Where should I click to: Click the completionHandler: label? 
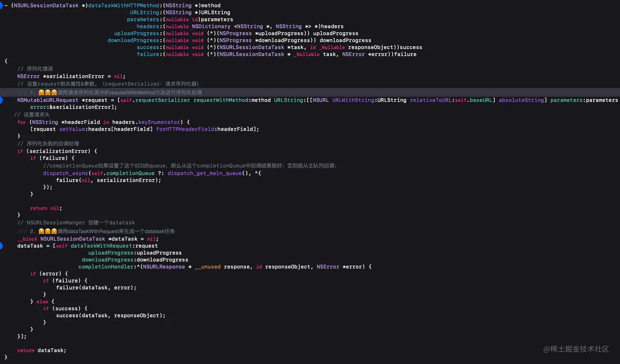(107, 267)
